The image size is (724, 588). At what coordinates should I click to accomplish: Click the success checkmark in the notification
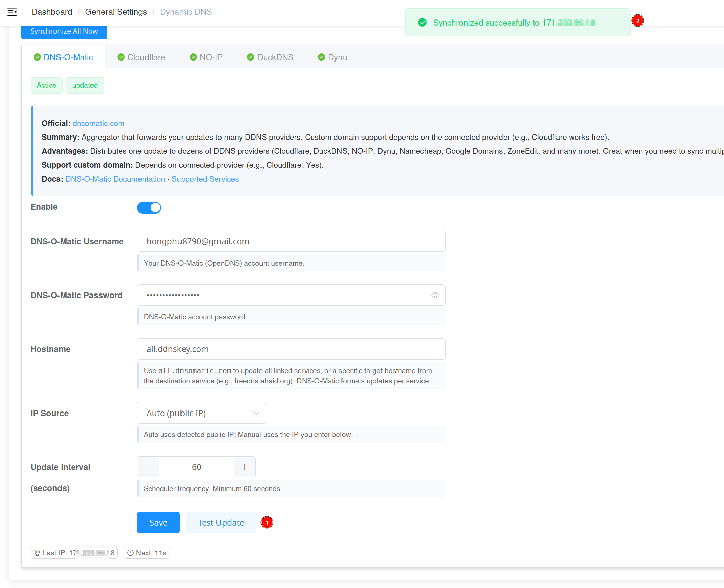click(422, 23)
